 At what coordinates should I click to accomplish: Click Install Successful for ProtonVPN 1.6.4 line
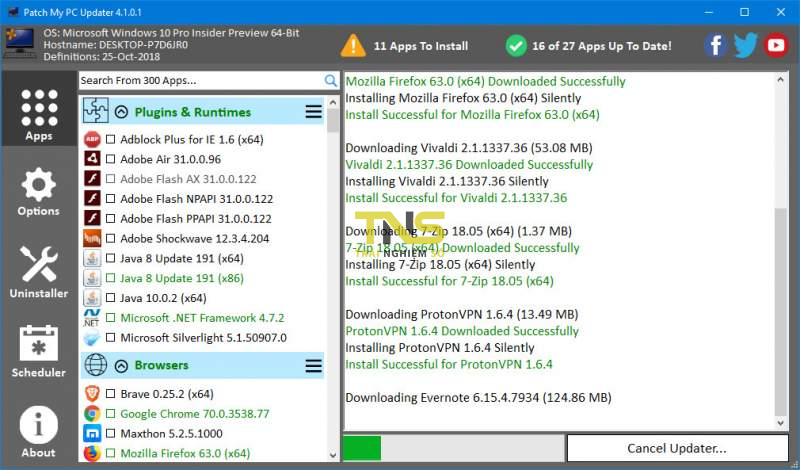449,364
